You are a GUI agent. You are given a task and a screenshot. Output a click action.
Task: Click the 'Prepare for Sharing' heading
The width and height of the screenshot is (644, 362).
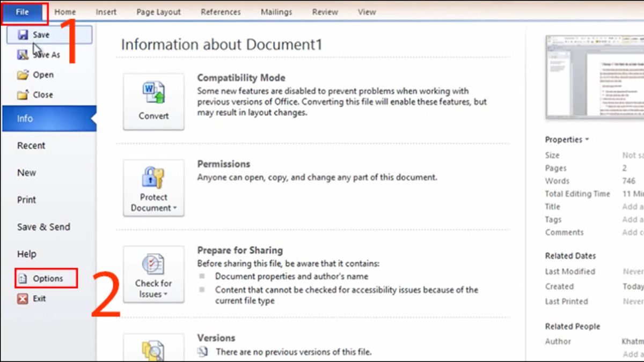coord(240,250)
